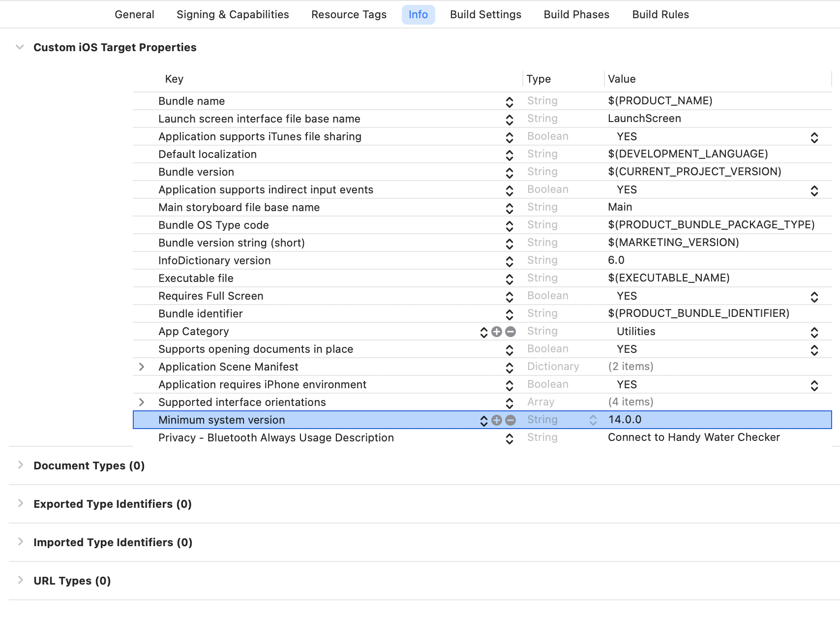Open App Category Utilities value dropdown
Image resolution: width=840 pixels, height=619 pixels.
[x=814, y=332]
